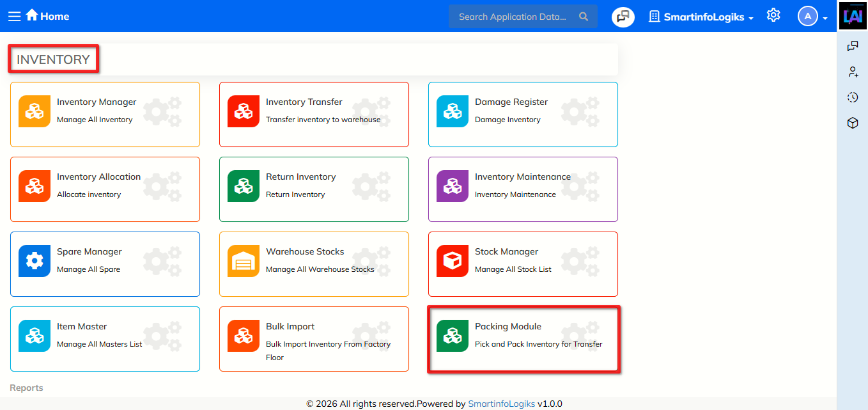Click the add user icon in sidebar

pyautogui.click(x=853, y=72)
